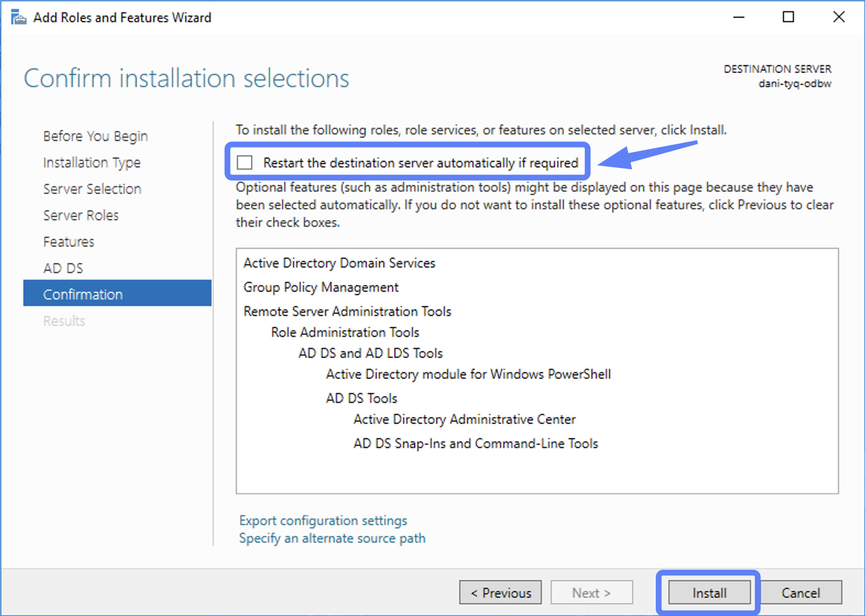Maximize the wizard window
This screenshot has width=865, height=616.
[x=788, y=17]
